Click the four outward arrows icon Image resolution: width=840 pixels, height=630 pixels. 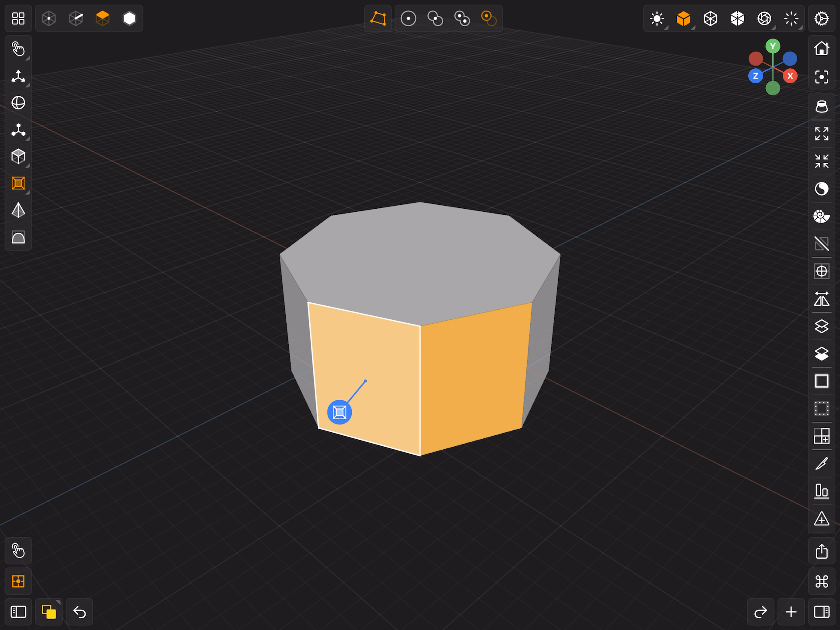click(x=822, y=133)
